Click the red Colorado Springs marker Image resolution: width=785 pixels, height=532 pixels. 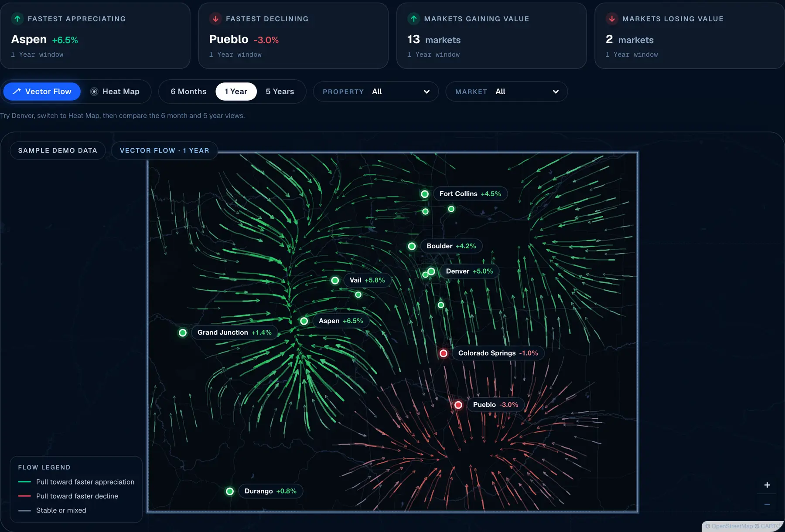[444, 353]
